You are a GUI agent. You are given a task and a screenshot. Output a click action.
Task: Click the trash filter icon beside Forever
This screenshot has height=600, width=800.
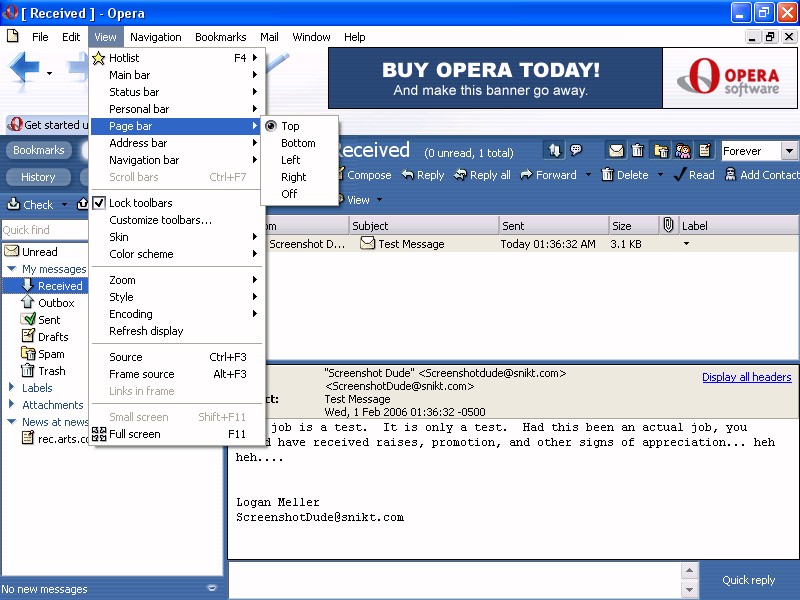(638, 151)
